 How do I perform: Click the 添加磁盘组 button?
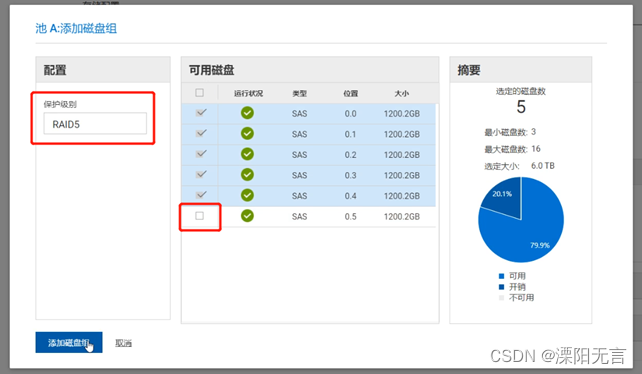(69, 342)
